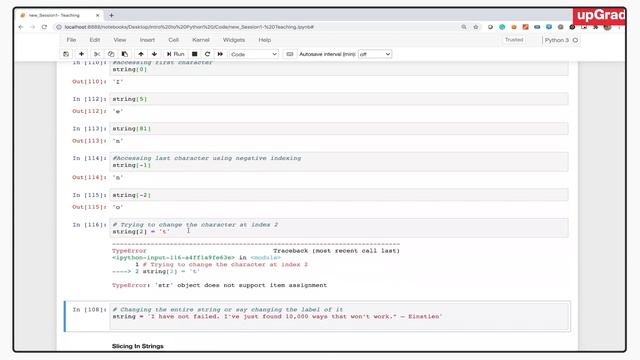
Task: Click the string[-2] code cell
Action: click(x=339, y=195)
